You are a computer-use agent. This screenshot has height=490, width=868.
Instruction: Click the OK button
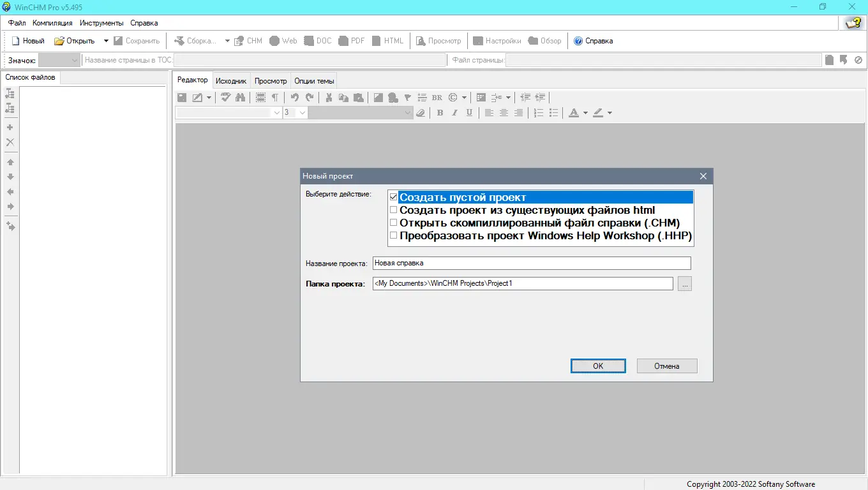[598, 366]
